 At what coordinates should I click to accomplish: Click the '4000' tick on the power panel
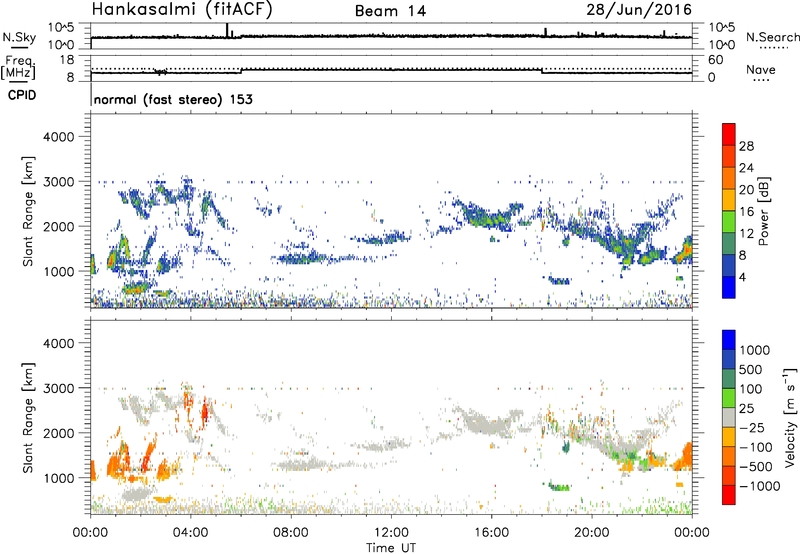point(59,137)
